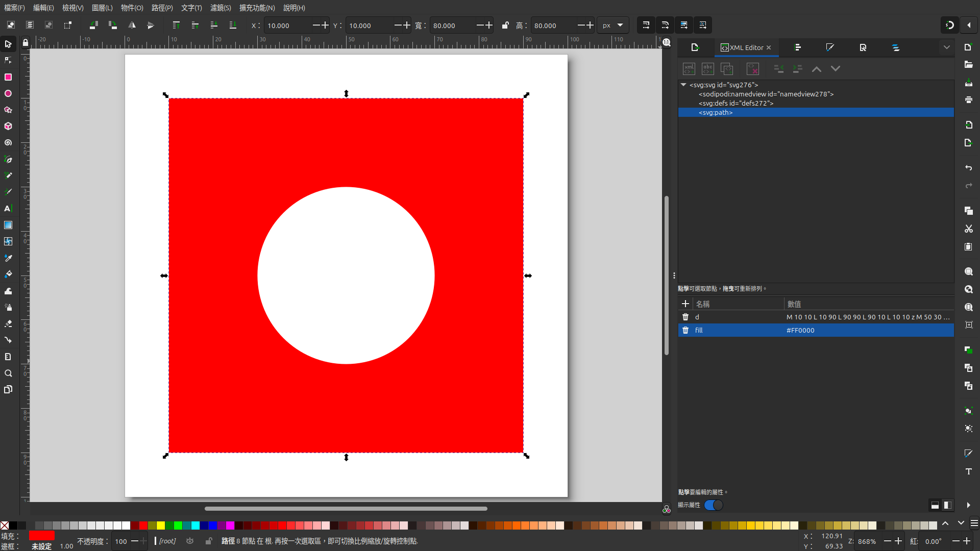This screenshot has height=551, width=980.
Task: Open the 濾鏡(S) menu
Action: click(220, 8)
